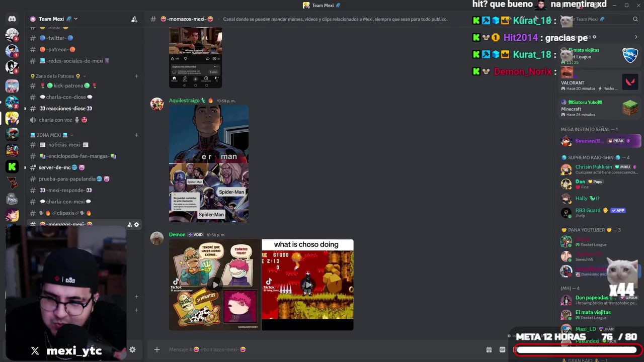Select the RB3 Guard app member
Viewport: 644px width, 362px height.
pos(601,213)
